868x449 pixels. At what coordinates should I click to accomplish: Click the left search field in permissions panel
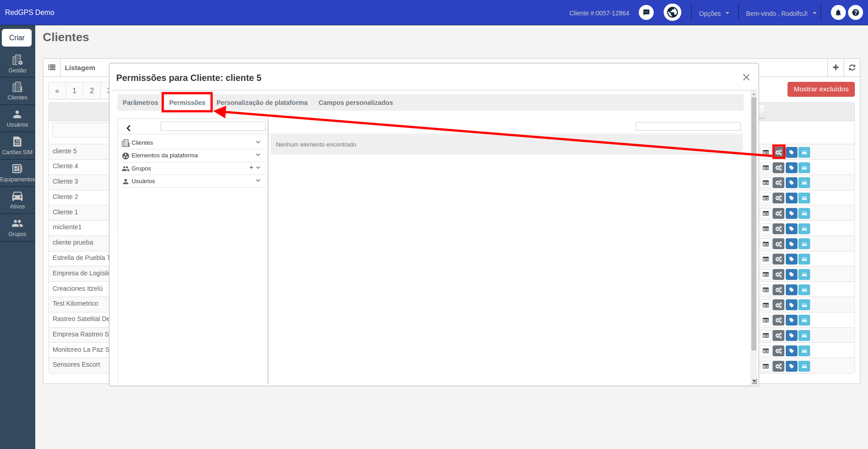[213, 126]
